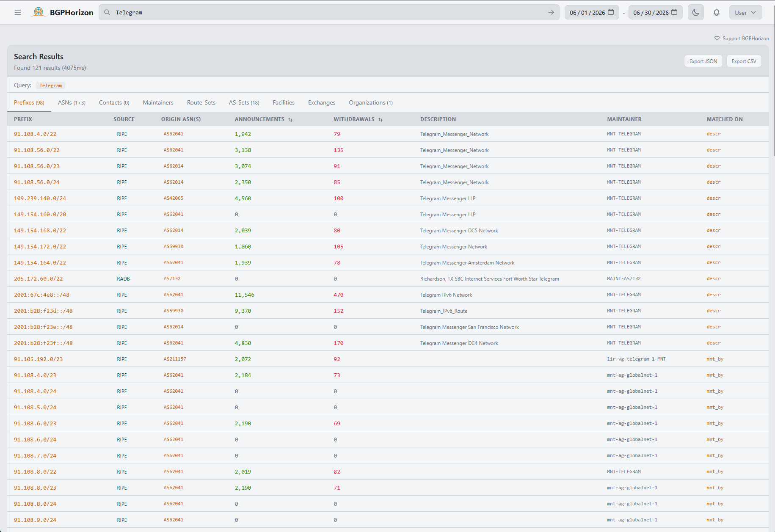
Task: Click the BGPHorizon globe logo
Action: pos(39,12)
